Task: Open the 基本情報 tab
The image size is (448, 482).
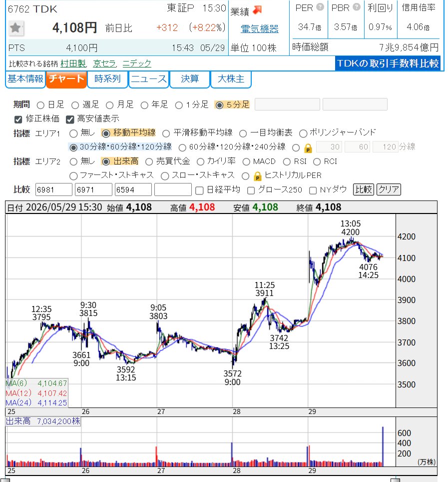Action: coord(25,79)
